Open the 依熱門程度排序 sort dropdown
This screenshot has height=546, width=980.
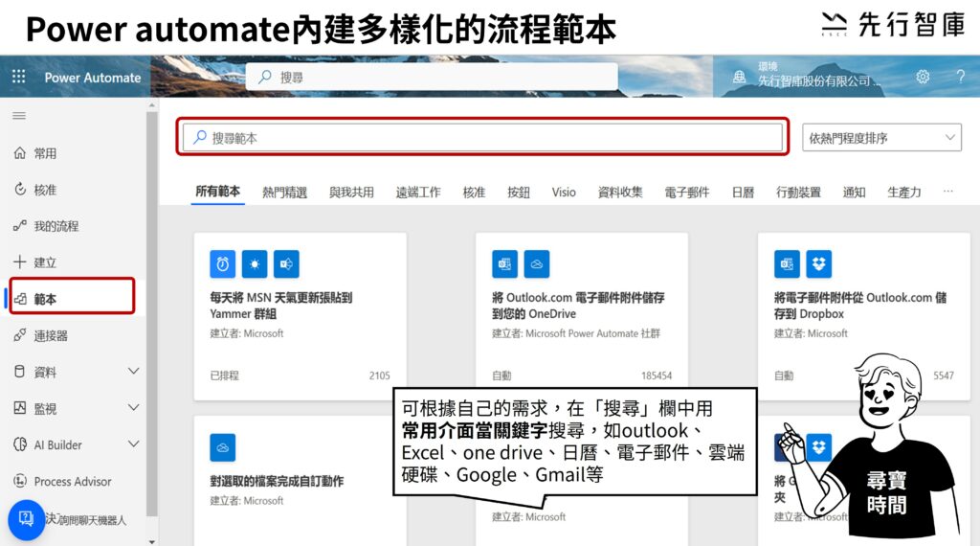(881, 138)
